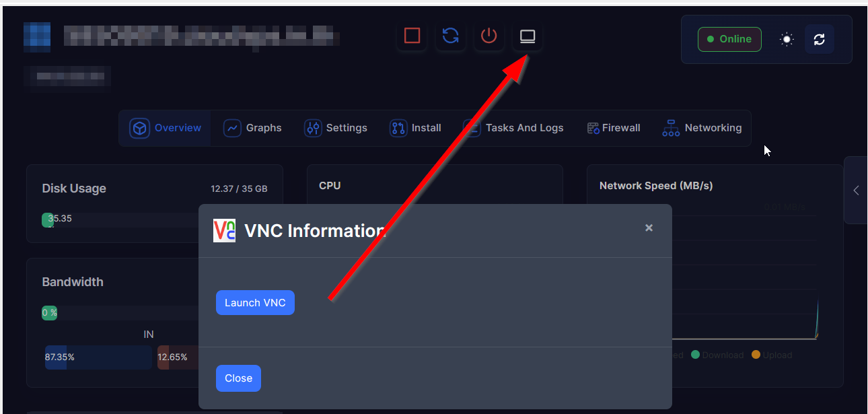Open the Firewall tab
Viewport: 868px width, 414px height.
point(613,128)
